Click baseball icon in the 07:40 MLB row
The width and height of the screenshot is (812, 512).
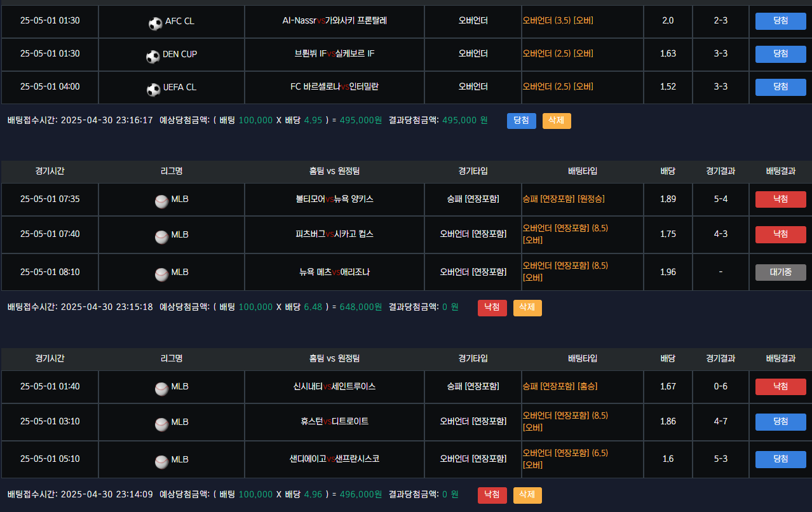click(x=161, y=236)
